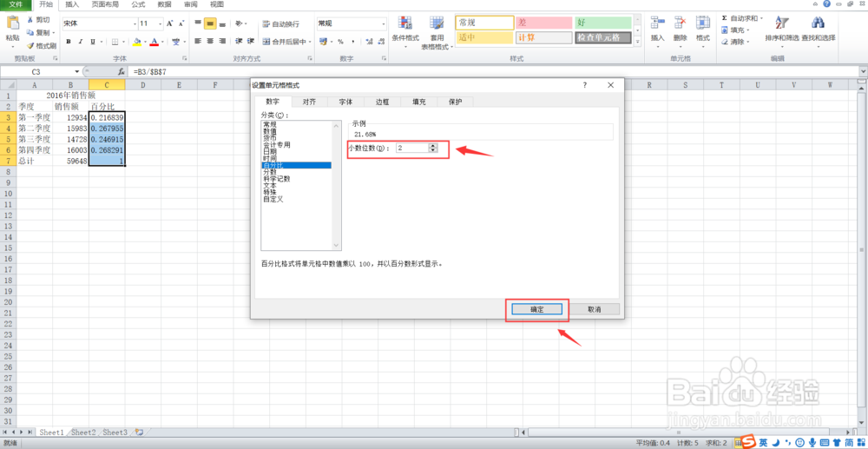Viewport: 868px width, 449px height.
Task: Open the Insert cells (插入) icon
Action: click(x=658, y=23)
